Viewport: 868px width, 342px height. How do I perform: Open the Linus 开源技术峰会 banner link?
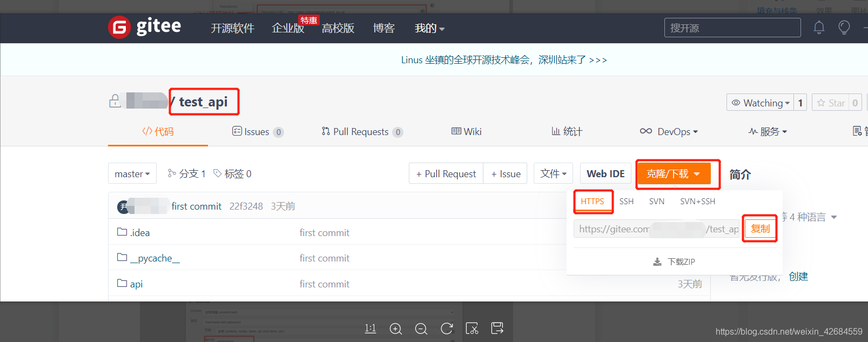pos(504,60)
